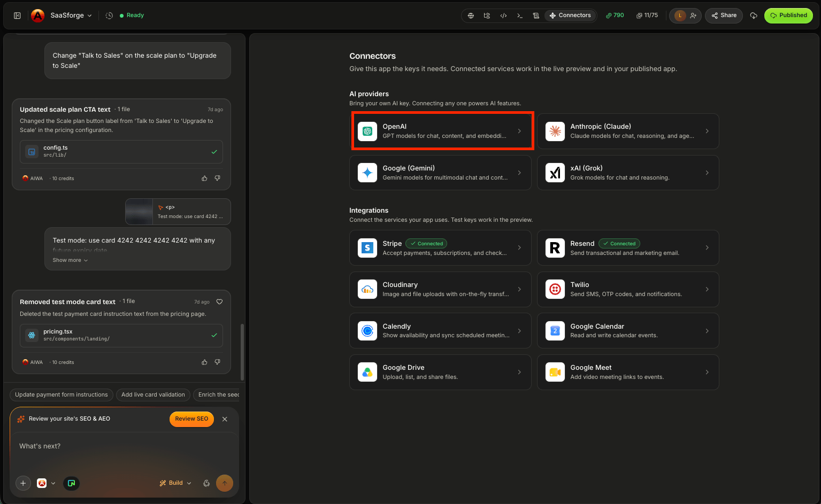This screenshot has width=821, height=504.
Task: Click the orange Review SEO button
Action: [x=191, y=419]
